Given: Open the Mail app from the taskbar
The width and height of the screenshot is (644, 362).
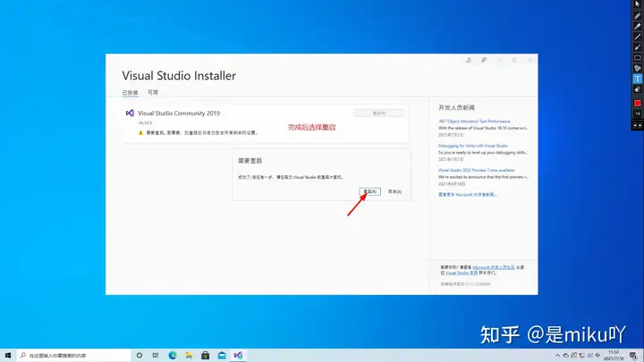Looking at the screenshot, I should coord(222,356).
